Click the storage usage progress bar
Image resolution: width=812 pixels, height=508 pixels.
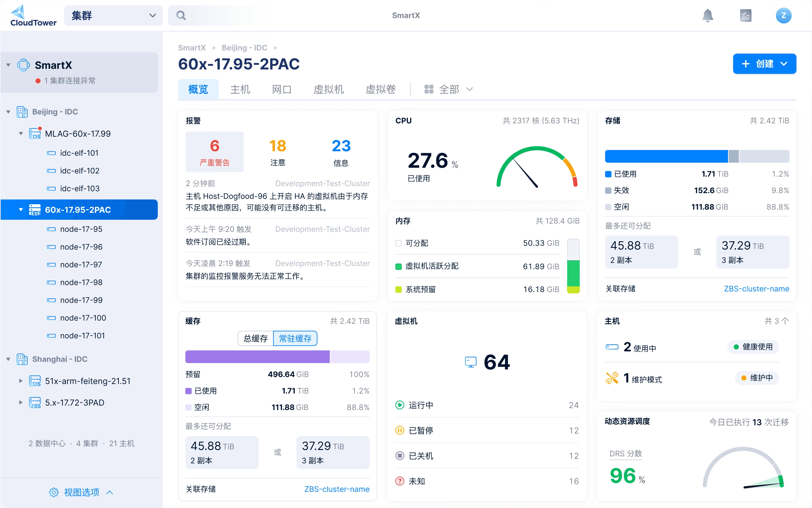click(x=697, y=156)
